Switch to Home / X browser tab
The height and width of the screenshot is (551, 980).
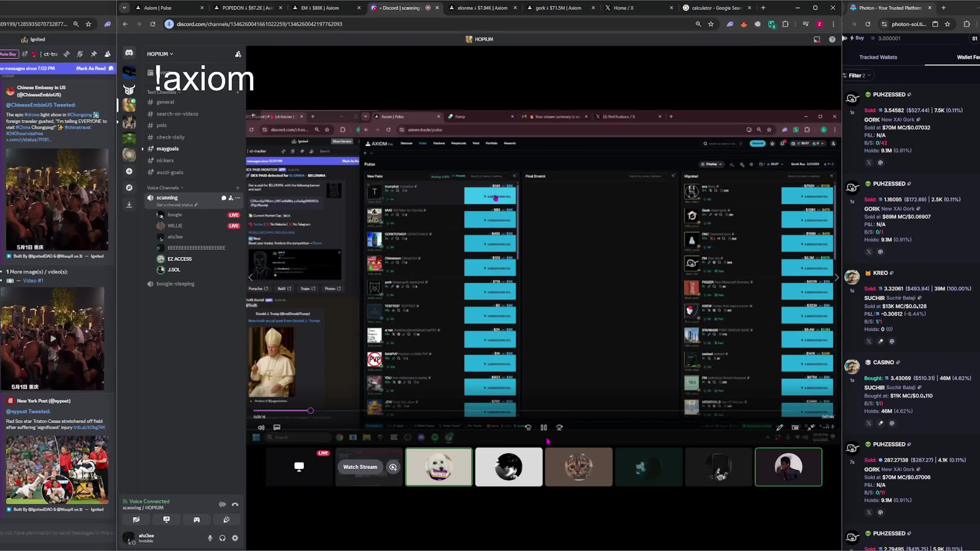coord(639,8)
